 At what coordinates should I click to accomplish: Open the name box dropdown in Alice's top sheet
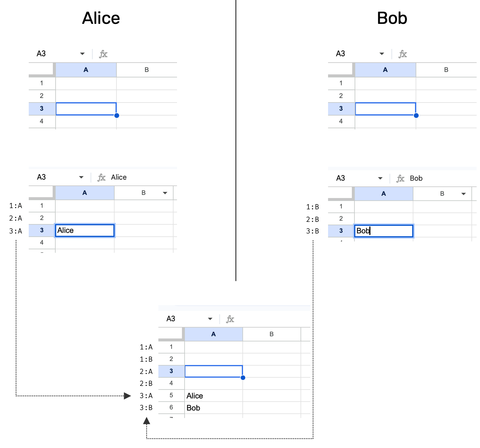pyautogui.click(x=82, y=54)
